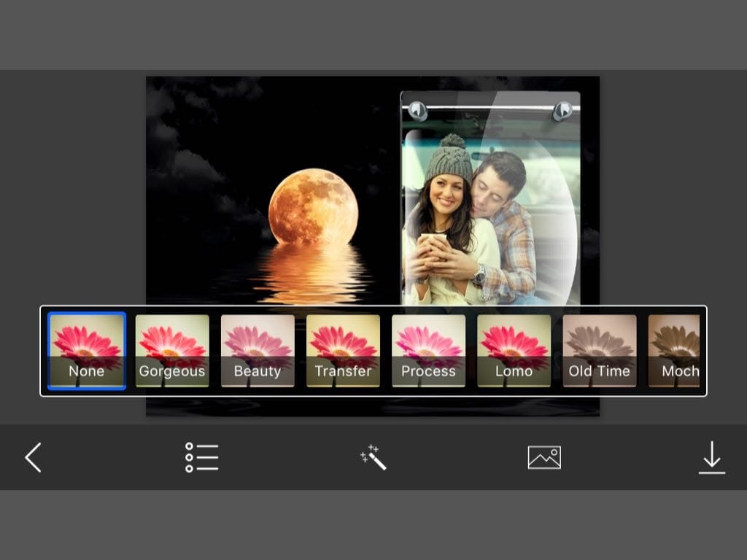Choose the Process filter
This screenshot has height=560, width=747.
tap(428, 351)
